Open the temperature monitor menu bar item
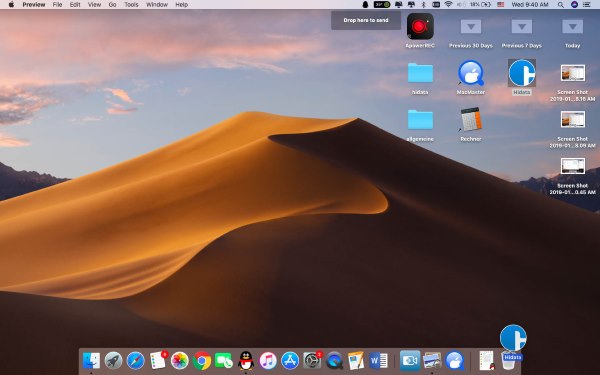 (382, 5)
